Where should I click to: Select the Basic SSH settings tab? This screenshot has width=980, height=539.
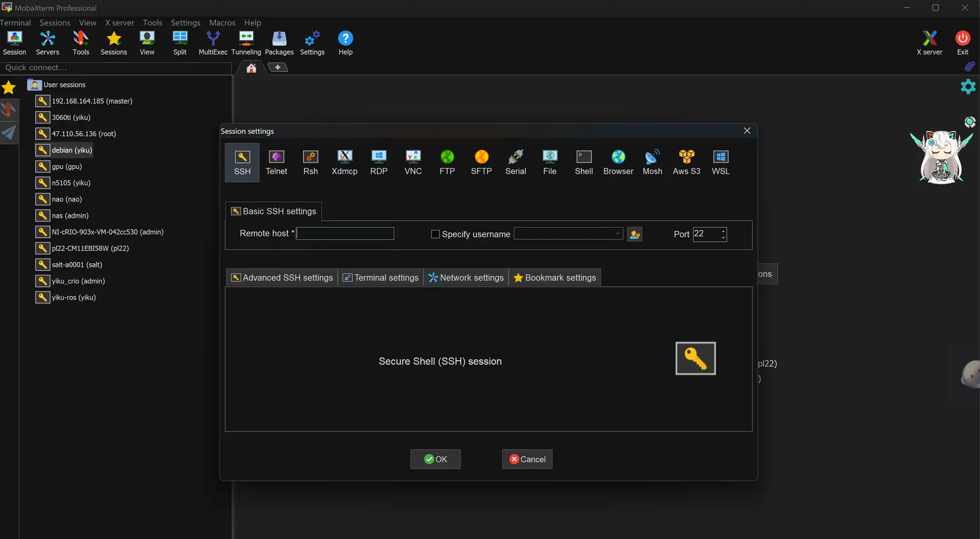point(273,211)
